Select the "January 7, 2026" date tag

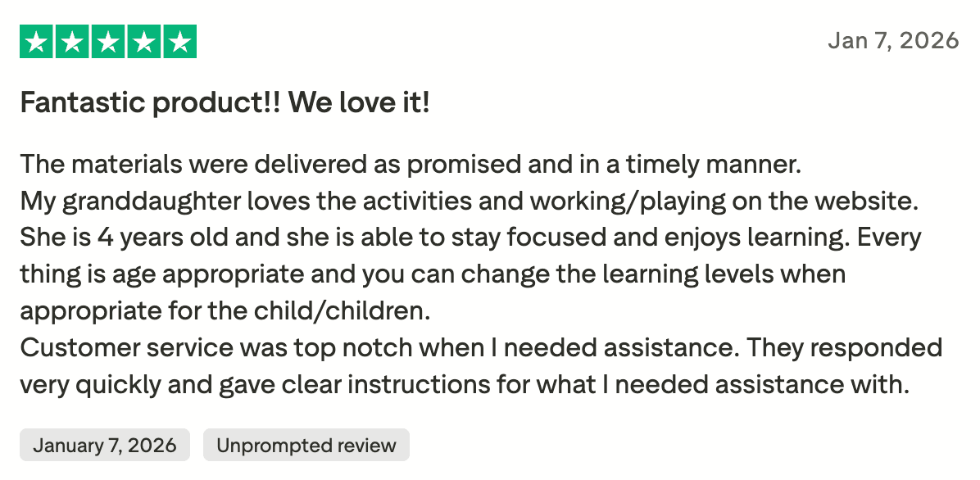coord(105,446)
